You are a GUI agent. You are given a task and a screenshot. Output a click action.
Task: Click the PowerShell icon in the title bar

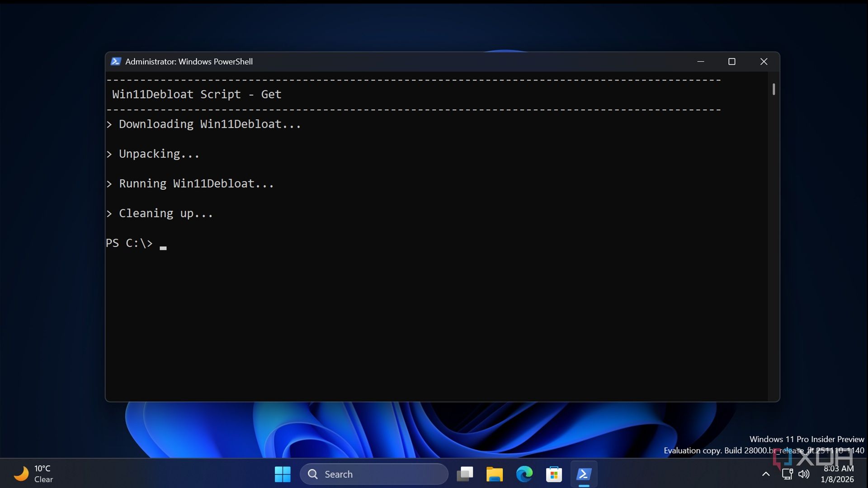(x=116, y=61)
